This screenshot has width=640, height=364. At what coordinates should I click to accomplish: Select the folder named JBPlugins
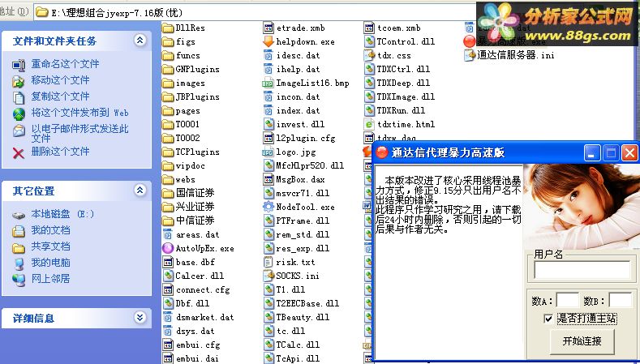pos(198,96)
